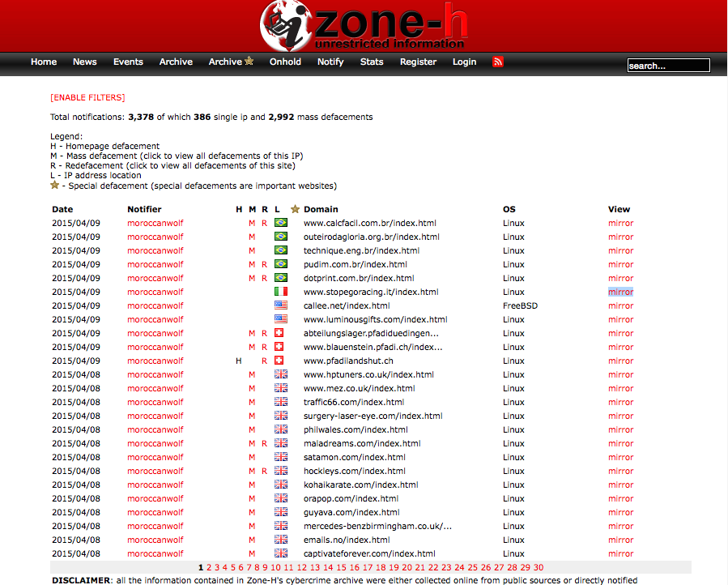Open the Events page
728x585 pixels.
tap(128, 62)
